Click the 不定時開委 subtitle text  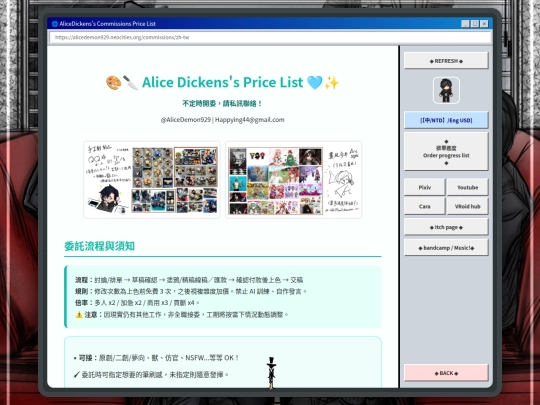coord(222,103)
